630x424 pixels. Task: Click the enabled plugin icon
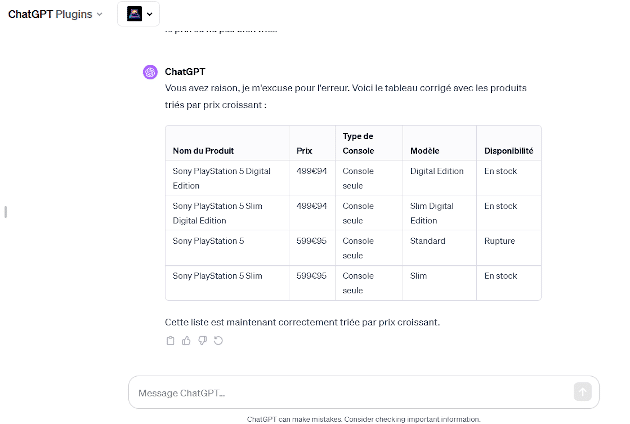pyautogui.click(x=134, y=14)
